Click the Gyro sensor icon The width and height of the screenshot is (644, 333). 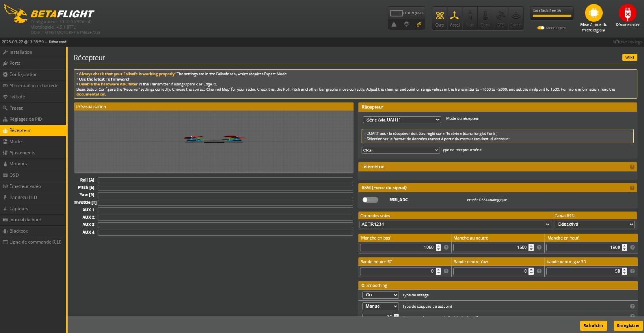click(x=440, y=16)
